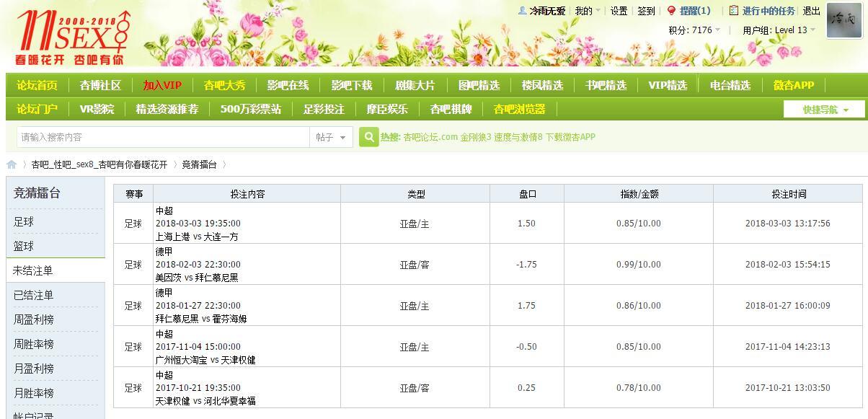Select 周盈利榜 in the sidebar

[33, 319]
